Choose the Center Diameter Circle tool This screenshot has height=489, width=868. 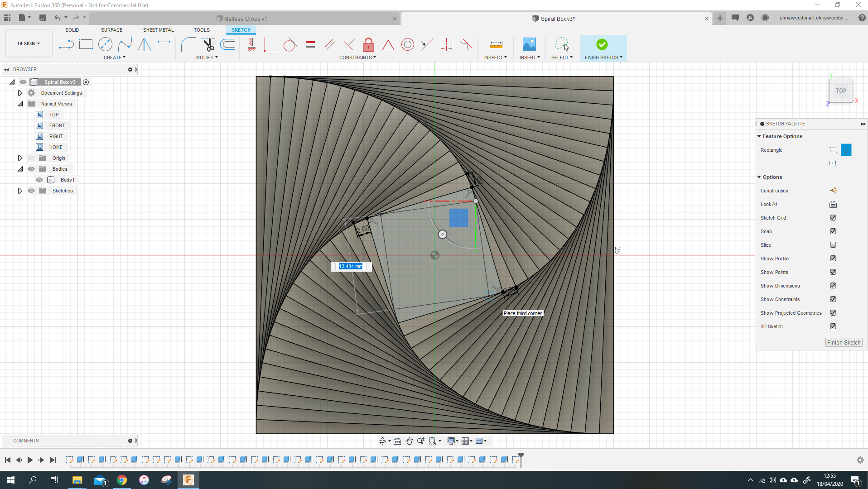(x=105, y=44)
